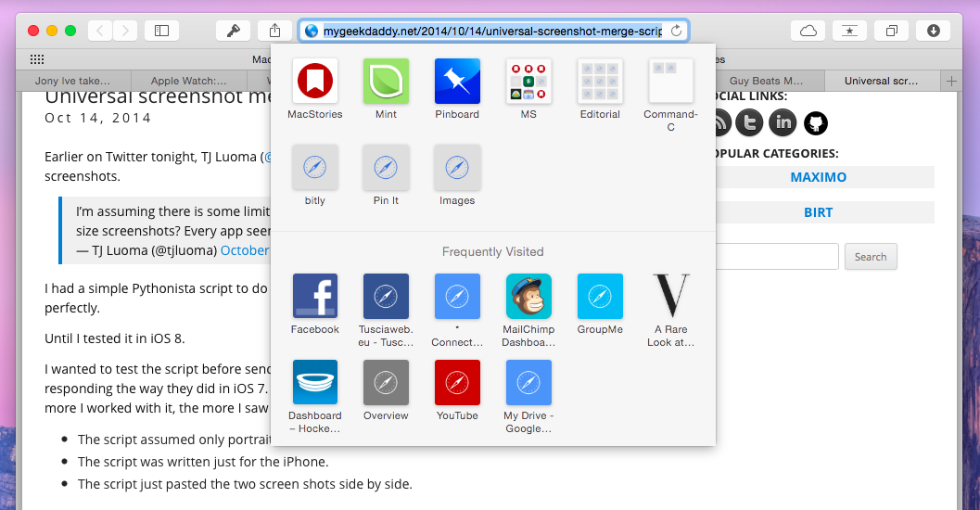The height and width of the screenshot is (510, 980).
Task: Show iCloud Tabs
Action: pos(808,31)
